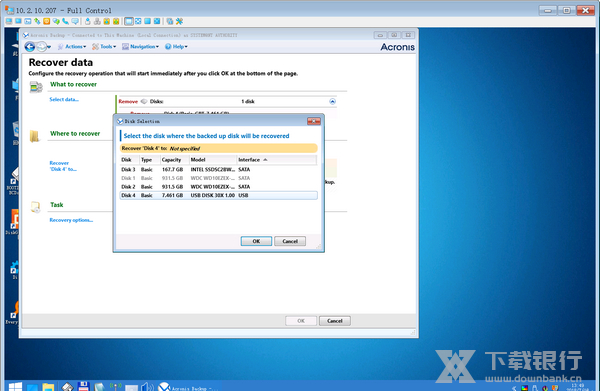The image size is (600, 391).
Task: Click the Acronis logo
Action: pos(398,47)
